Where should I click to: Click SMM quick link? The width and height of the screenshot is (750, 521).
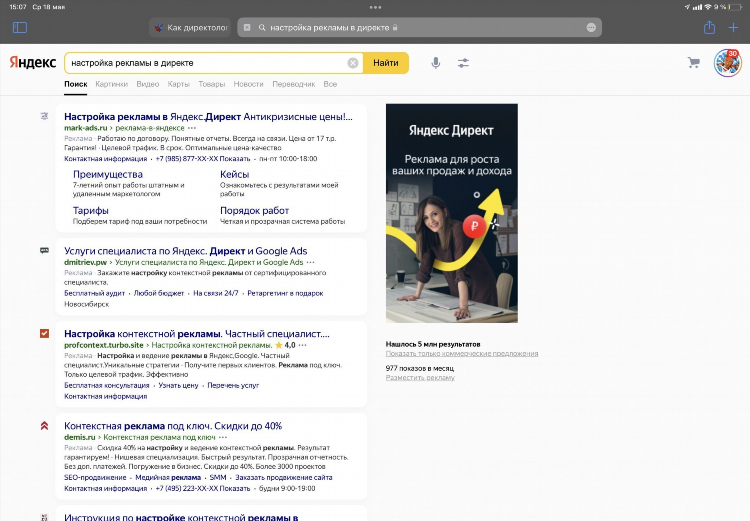point(218,477)
